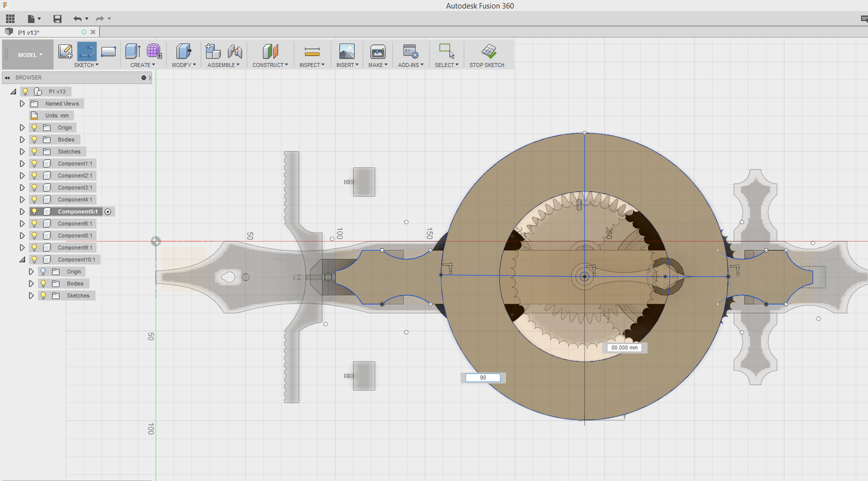Select the P1 v13 document tab
Screen dimensions: 868x481
(29, 32)
